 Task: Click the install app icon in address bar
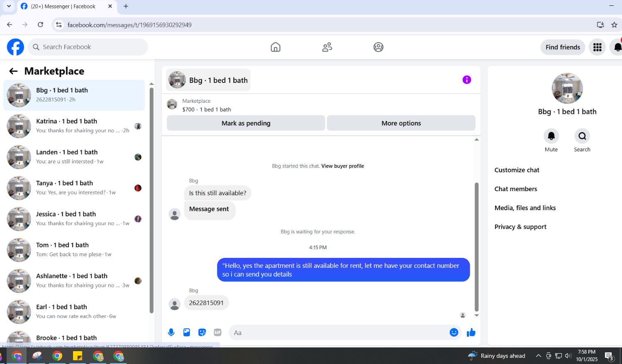click(x=600, y=25)
